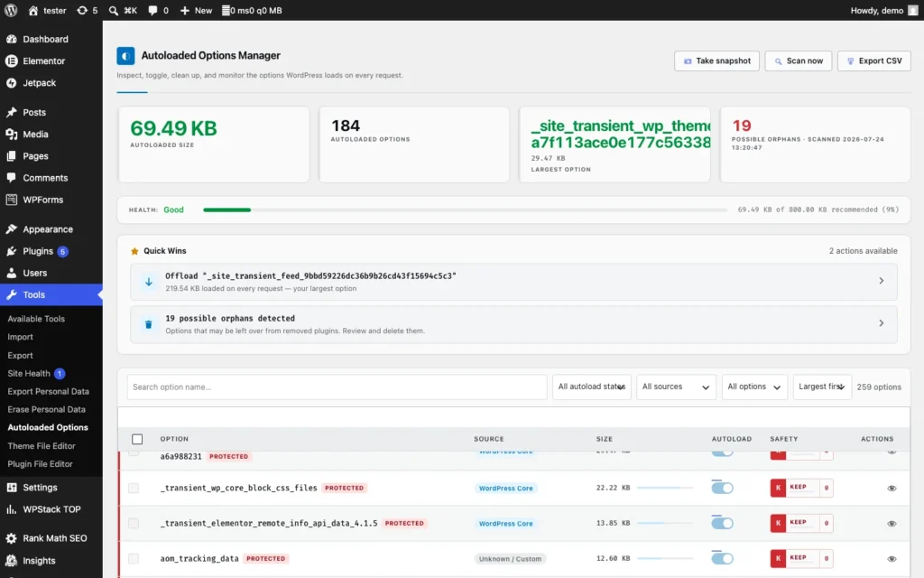
Task: Toggle autoload for _transient_wp_core_block_css_files
Action: click(722, 488)
